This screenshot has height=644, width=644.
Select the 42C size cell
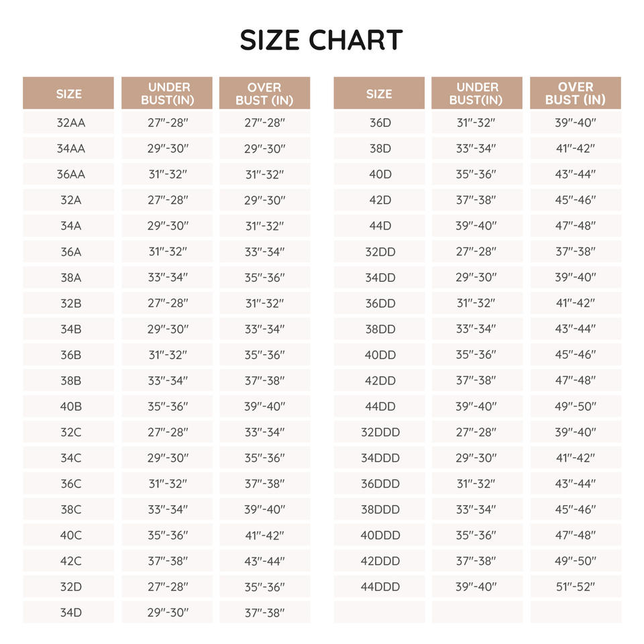(68, 561)
